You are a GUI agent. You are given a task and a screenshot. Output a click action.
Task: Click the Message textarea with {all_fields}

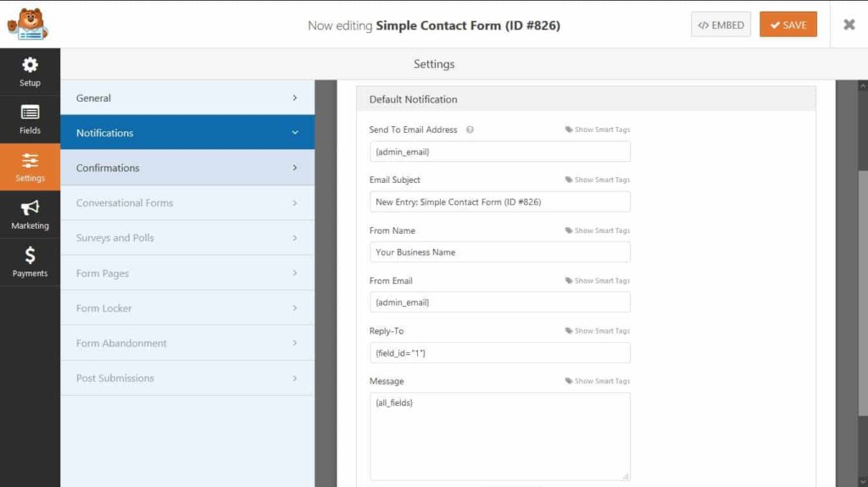(x=500, y=437)
